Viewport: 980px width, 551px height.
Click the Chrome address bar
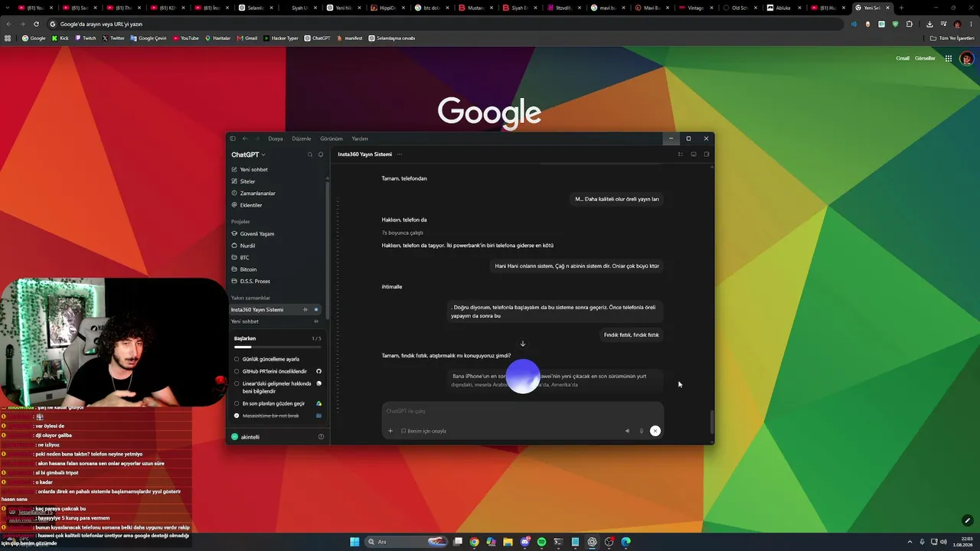click(x=448, y=24)
